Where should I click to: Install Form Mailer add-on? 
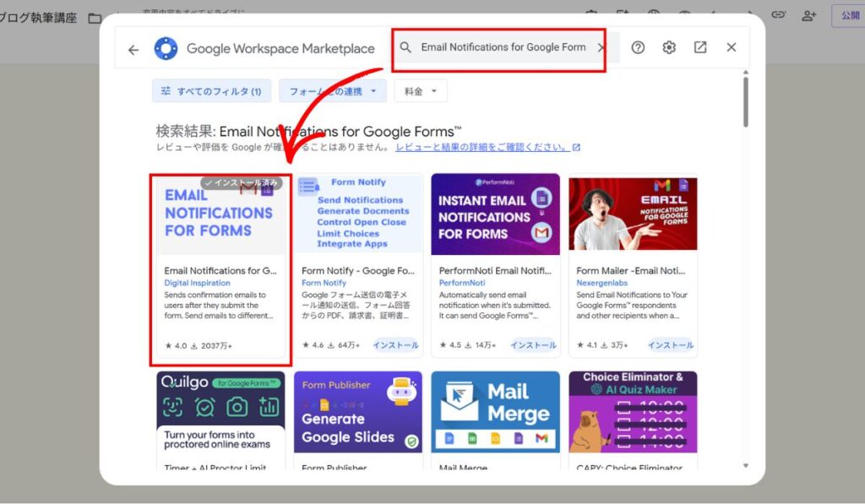click(671, 344)
